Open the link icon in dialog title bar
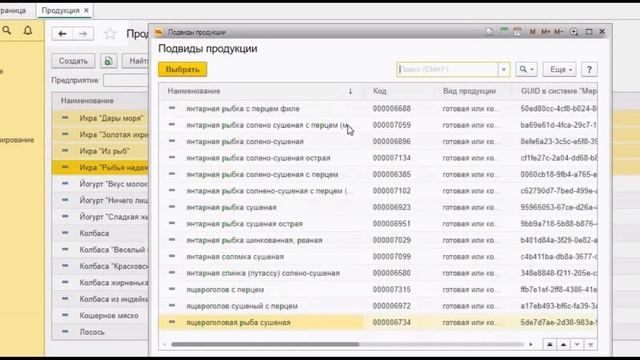 coord(489,32)
